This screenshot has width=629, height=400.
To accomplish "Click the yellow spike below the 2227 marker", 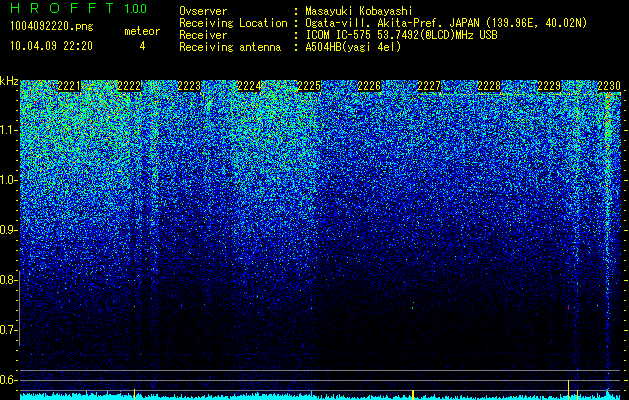I will coord(413,394).
